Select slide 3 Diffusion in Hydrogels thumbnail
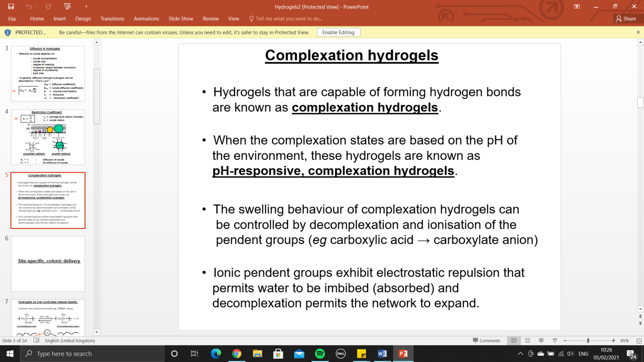This screenshot has width=644, height=362. point(48,74)
